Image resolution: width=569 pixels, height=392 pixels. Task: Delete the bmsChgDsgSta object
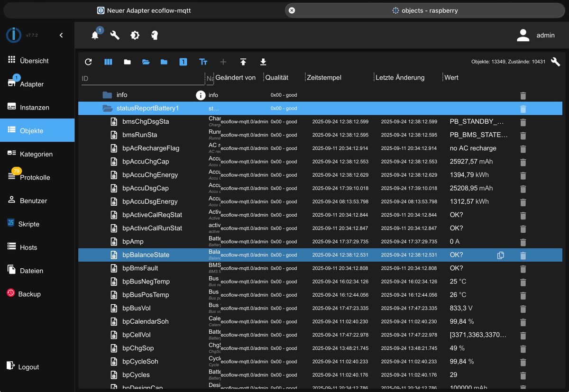coord(523,122)
